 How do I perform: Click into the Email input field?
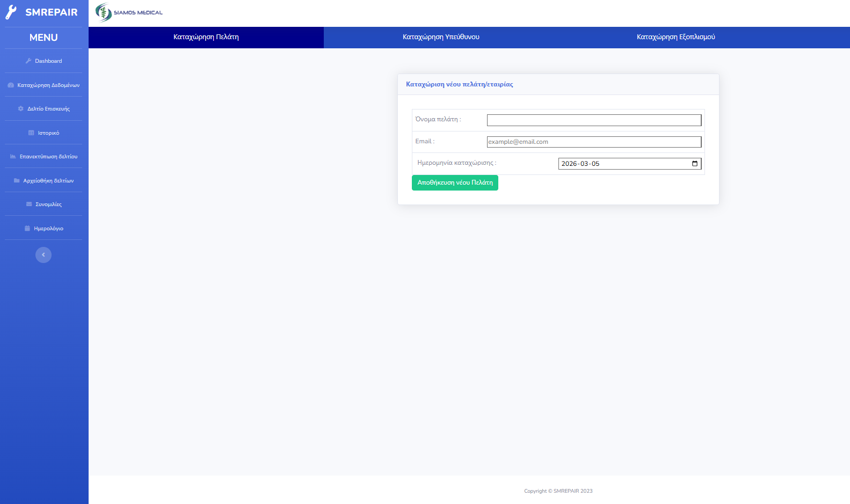point(594,142)
